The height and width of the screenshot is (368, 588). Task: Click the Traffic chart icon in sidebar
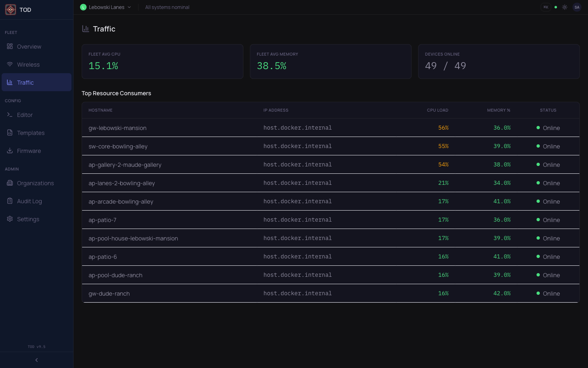coord(10,82)
